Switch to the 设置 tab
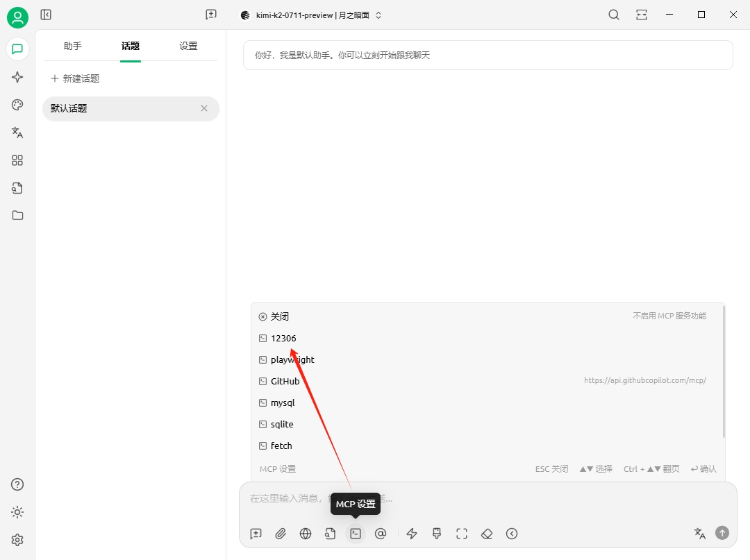750x560 pixels. click(x=188, y=46)
